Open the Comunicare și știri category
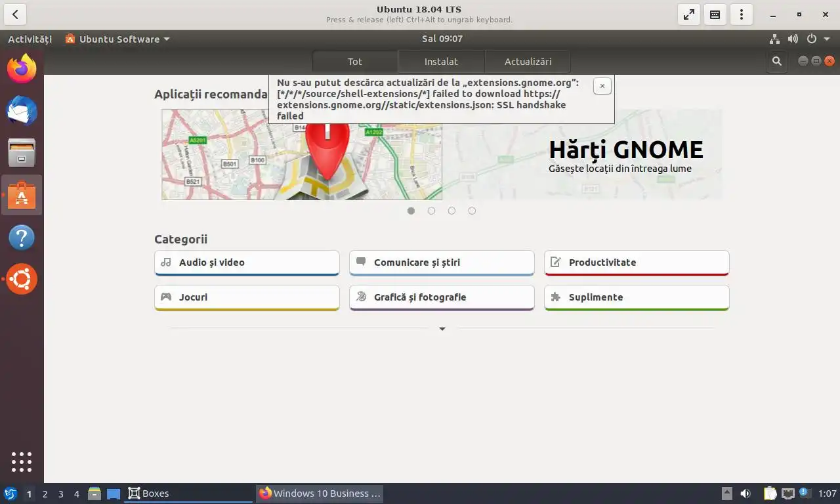 (442, 262)
